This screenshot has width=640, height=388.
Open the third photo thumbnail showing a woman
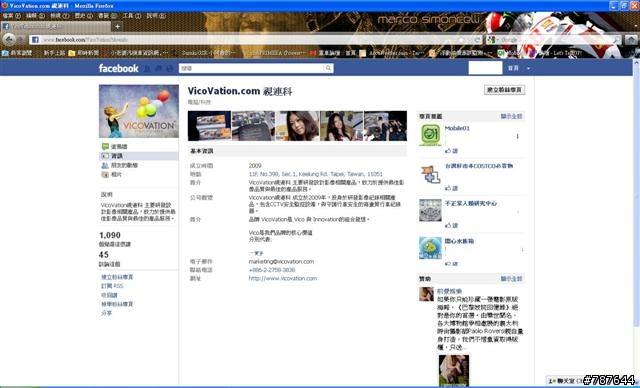click(298, 126)
